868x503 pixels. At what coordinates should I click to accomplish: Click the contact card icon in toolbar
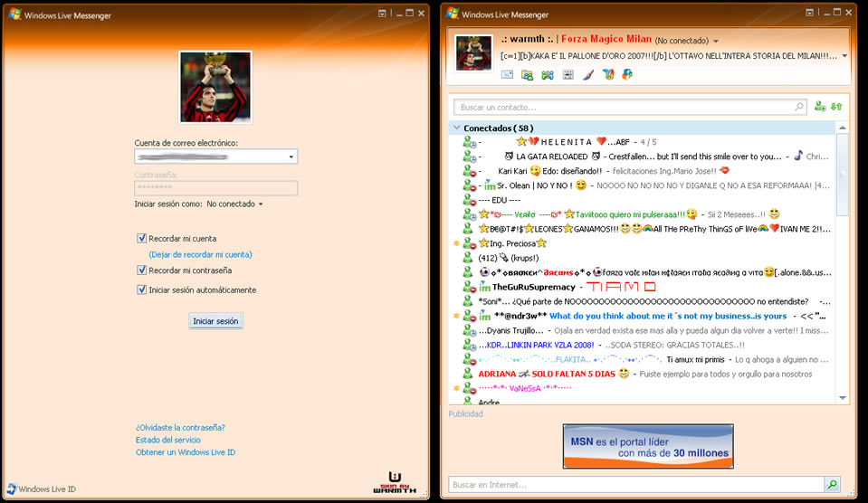(568, 75)
